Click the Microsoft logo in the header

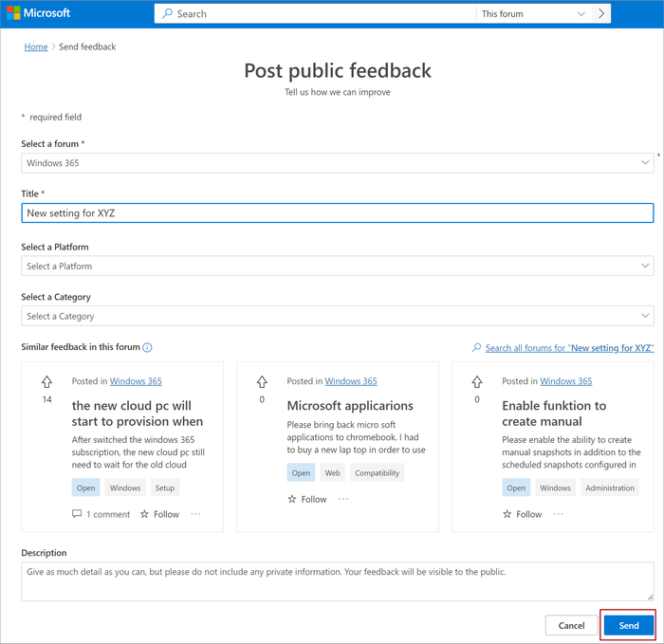(x=39, y=13)
